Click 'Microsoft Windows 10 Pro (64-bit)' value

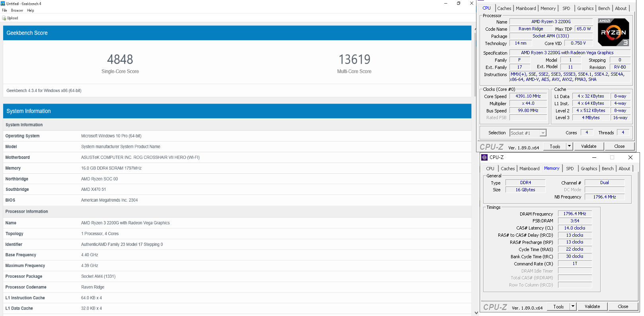click(x=111, y=136)
